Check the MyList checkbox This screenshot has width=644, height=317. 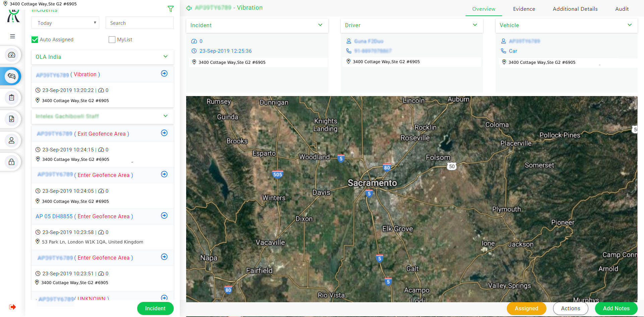tap(112, 40)
